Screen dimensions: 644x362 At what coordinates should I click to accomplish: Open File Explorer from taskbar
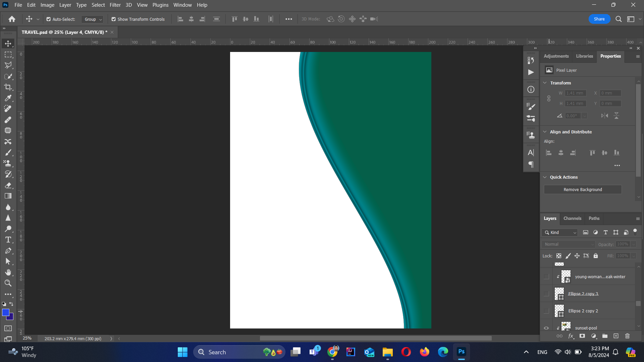pos(387,352)
